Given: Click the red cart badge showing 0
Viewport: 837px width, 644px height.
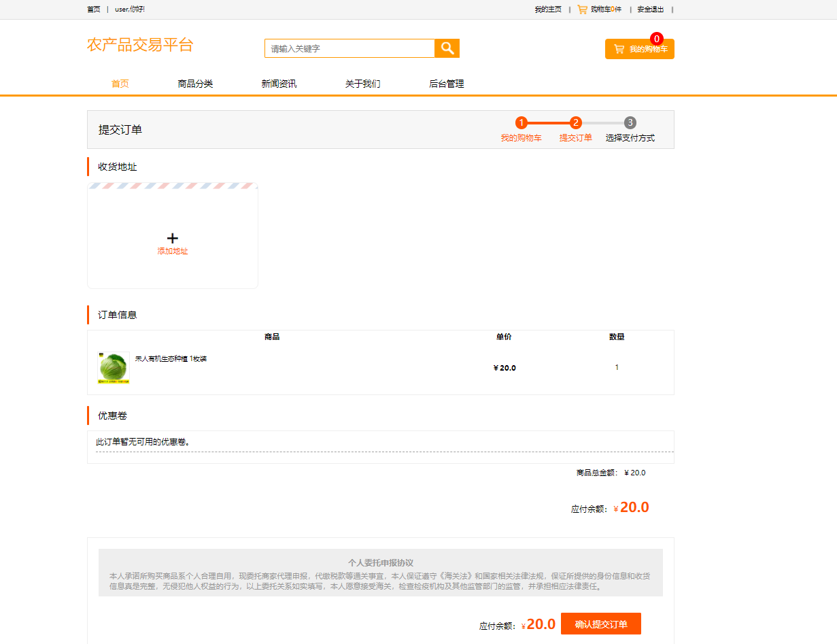Looking at the screenshot, I should click(655, 39).
